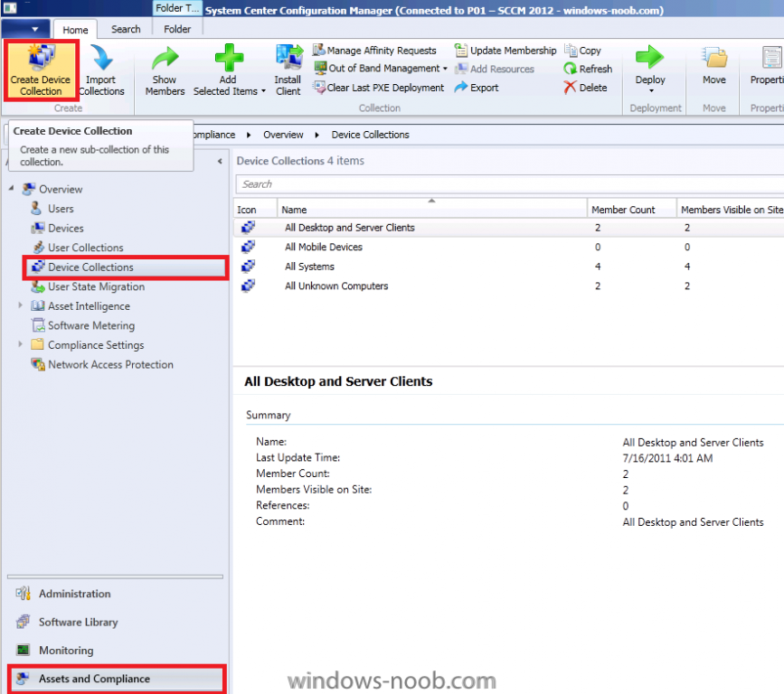Click the Create Device Collection icon
784x694 pixels.
[x=41, y=58]
